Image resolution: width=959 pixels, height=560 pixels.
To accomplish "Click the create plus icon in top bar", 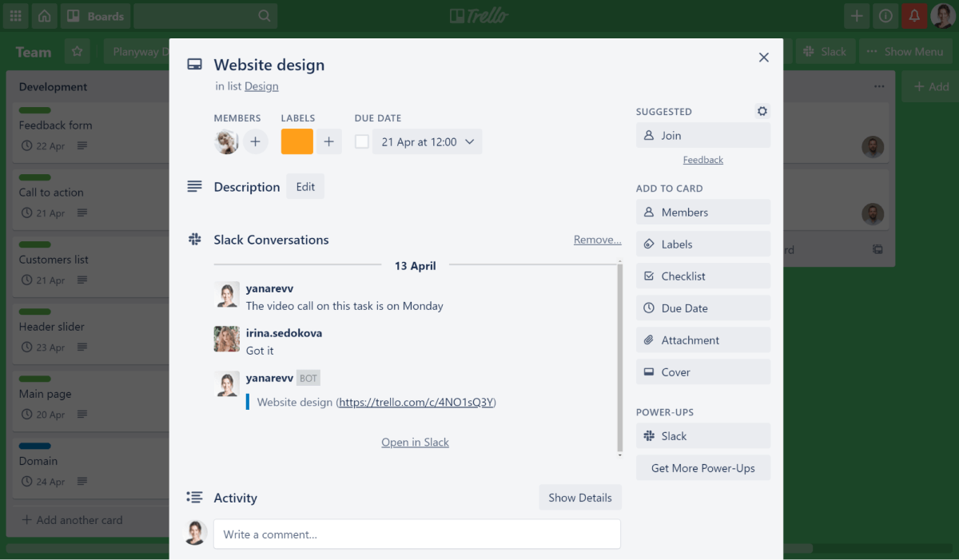I will 857,15.
